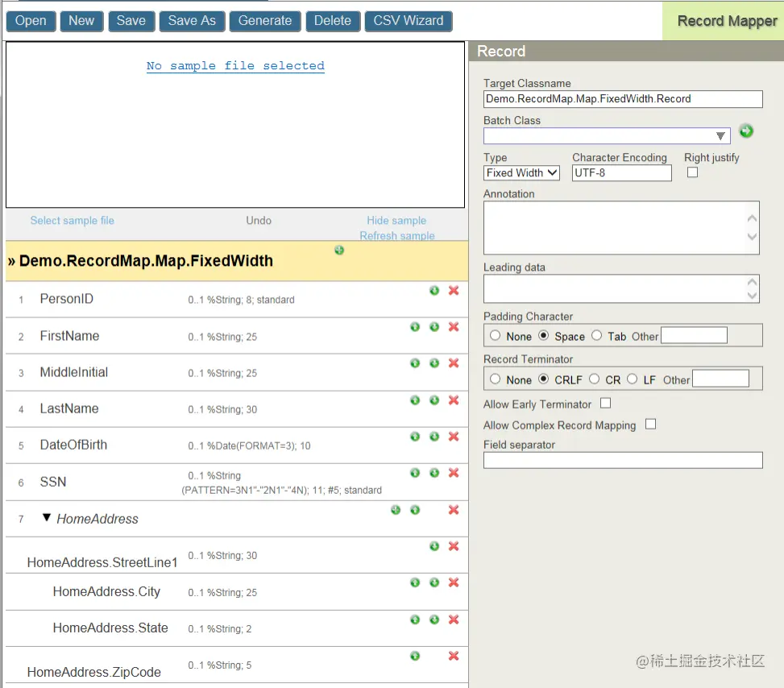The height and width of the screenshot is (688, 784).
Task: Click the Refresh sample link
Action: coord(397,235)
